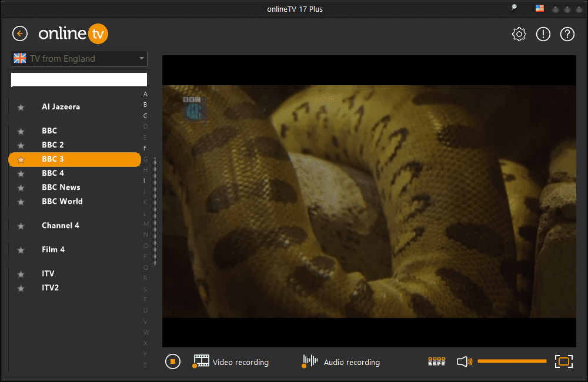588x382 pixels.
Task: Open settings with the gear icon
Action: [x=519, y=34]
